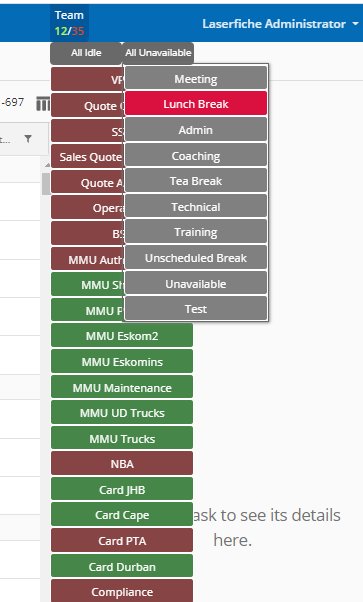This screenshot has width=363, height=602.
Task: Select the Test reason entry
Action: [196, 309]
